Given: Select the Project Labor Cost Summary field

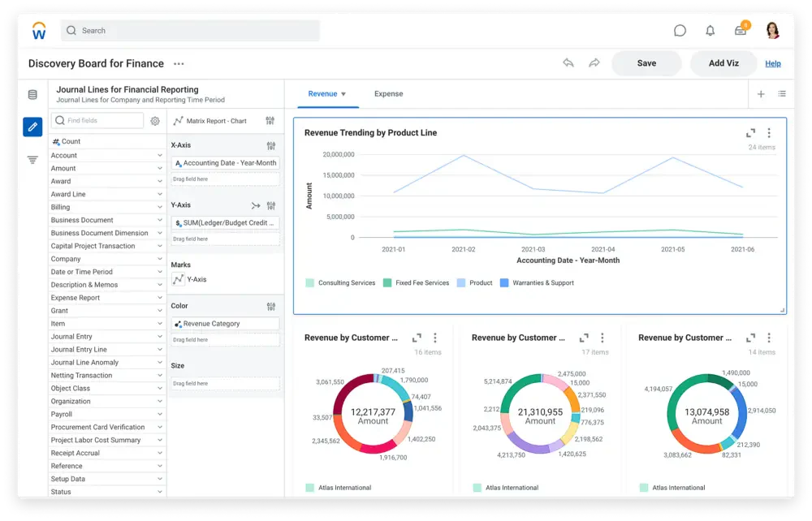Looking at the screenshot, I should [x=95, y=441].
